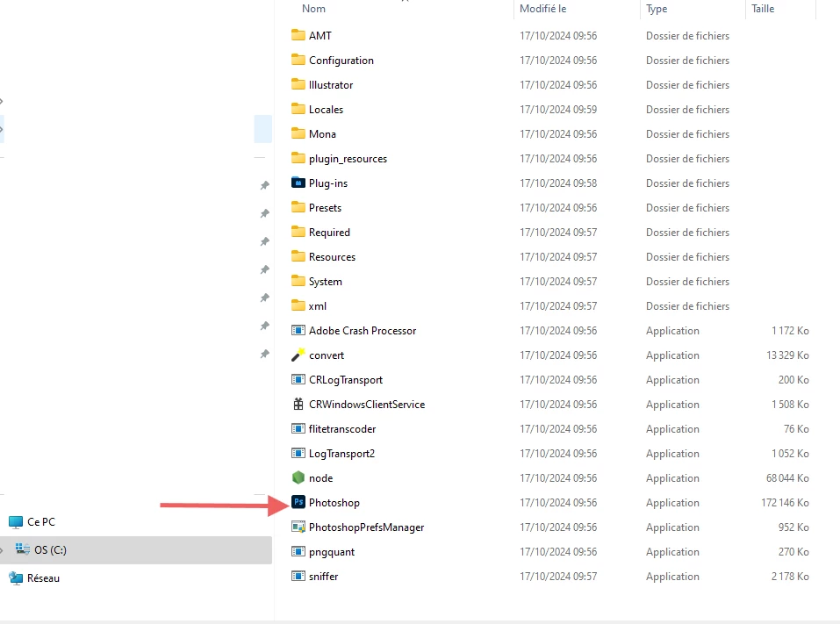The image size is (840, 624).
Task: Open the AMT folder icon
Action: click(x=298, y=35)
